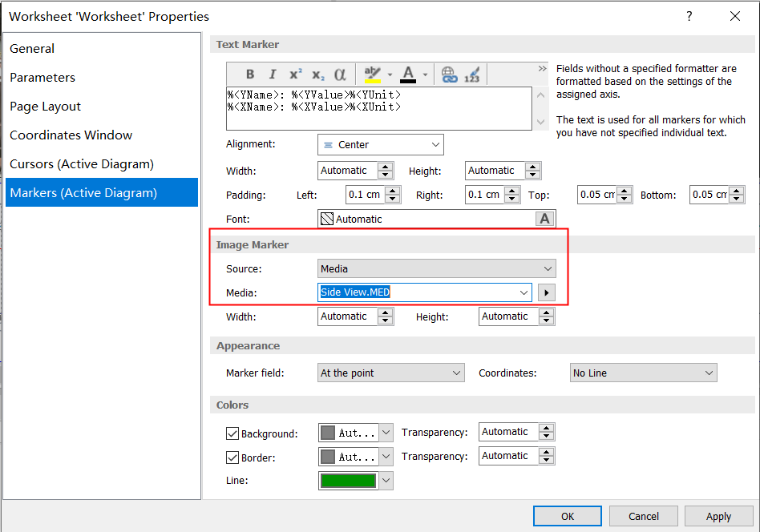Click the Apply button
Image resolution: width=760 pixels, height=532 pixels.
(718, 516)
